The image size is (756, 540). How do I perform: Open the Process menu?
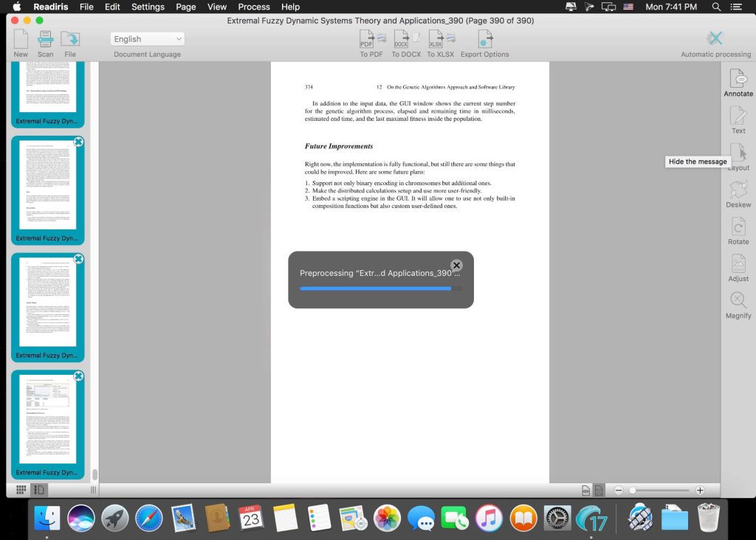click(x=253, y=7)
